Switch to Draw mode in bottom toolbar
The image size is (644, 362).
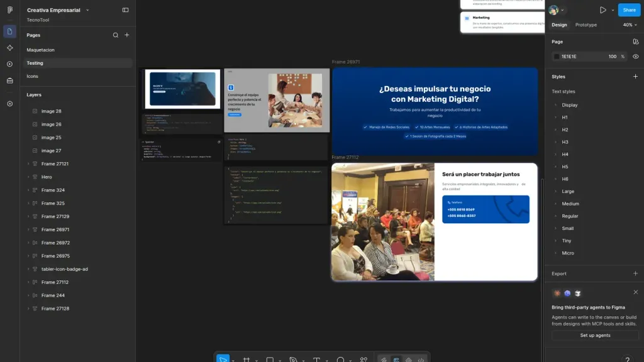(384, 359)
